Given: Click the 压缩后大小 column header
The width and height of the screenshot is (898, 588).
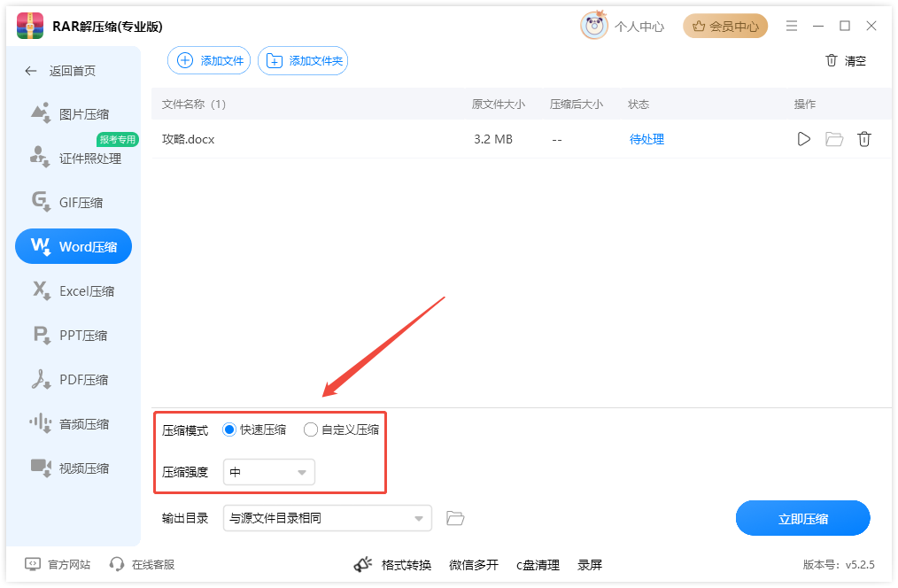Looking at the screenshot, I should [x=577, y=104].
